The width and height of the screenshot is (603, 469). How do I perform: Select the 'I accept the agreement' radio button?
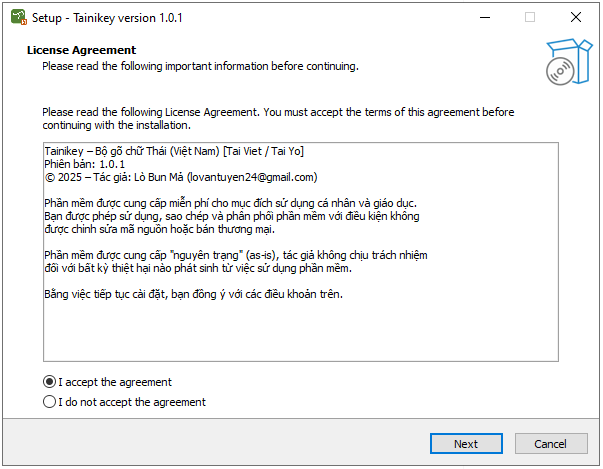pos(50,382)
